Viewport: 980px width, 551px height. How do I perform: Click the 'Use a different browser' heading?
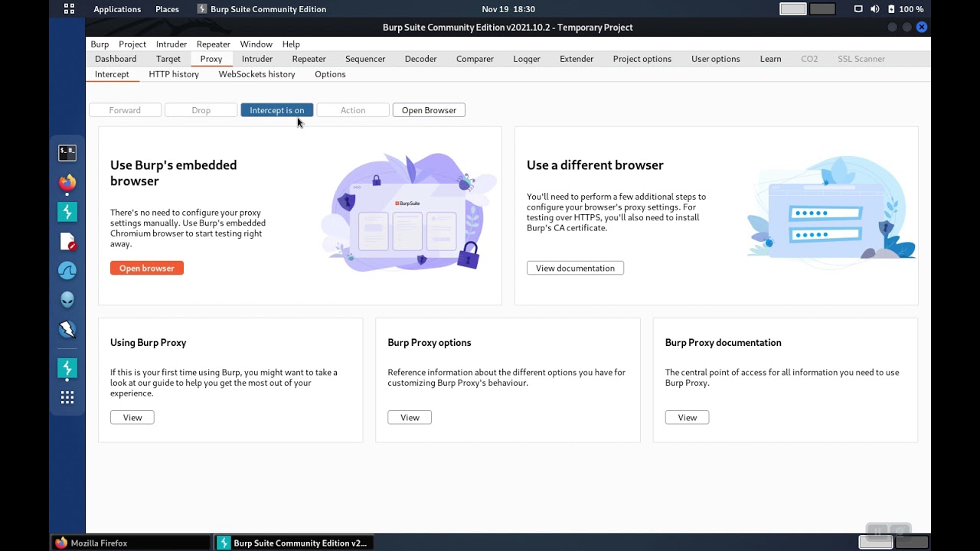(595, 165)
